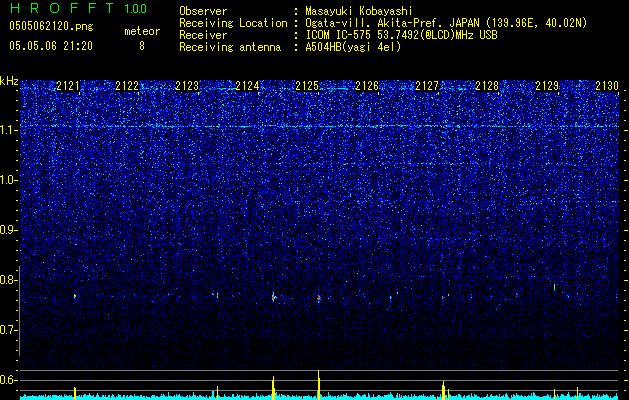Click the 2123 time marker
The image size is (629, 400).
[x=187, y=86]
